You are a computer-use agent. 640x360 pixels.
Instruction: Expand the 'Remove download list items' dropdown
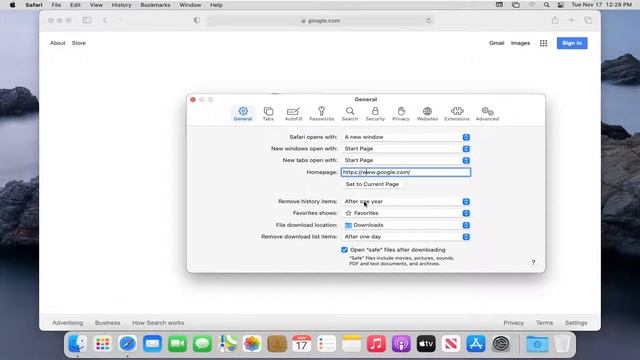coord(406,236)
